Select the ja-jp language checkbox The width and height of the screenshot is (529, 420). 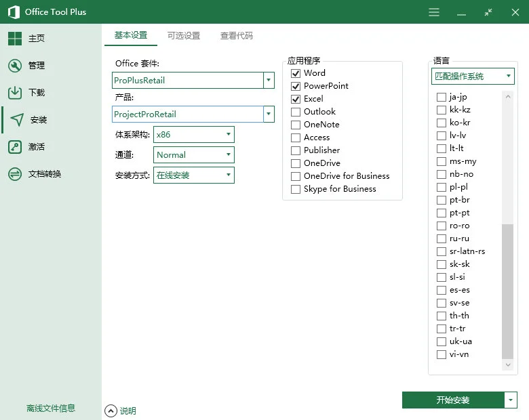442,97
